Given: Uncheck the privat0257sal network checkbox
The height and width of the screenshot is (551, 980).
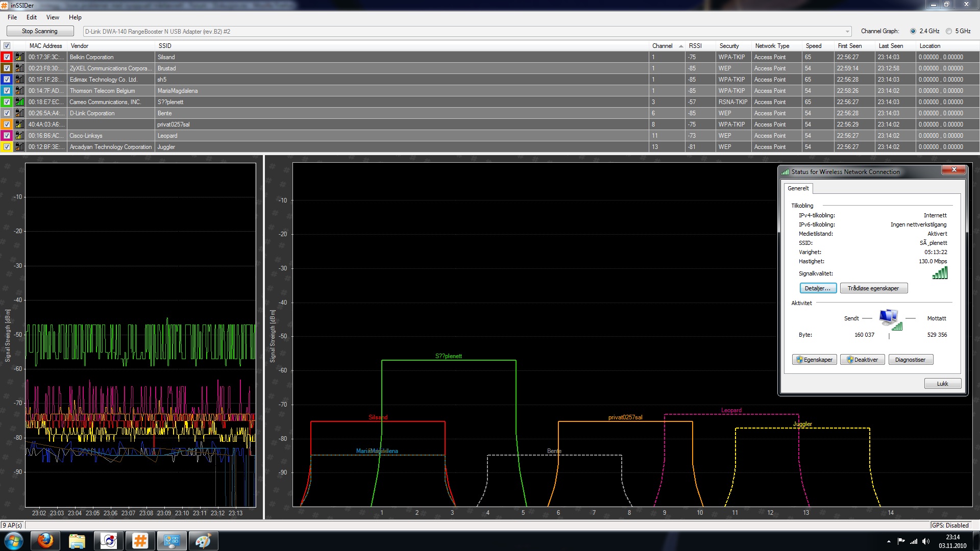Looking at the screenshot, I should pyautogui.click(x=7, y=124).
